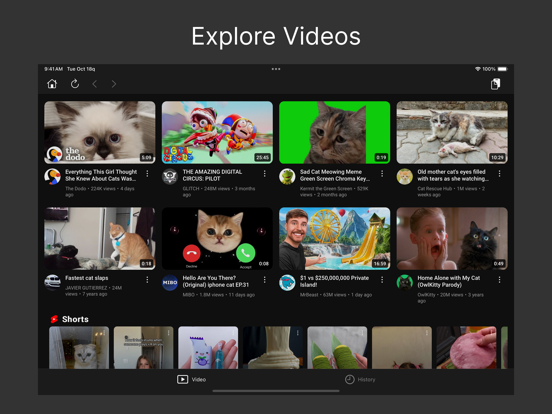Viewport: 552px width, 414px height.
Task: Open MIBO channel avatar
Action: (x=170, y=282)
